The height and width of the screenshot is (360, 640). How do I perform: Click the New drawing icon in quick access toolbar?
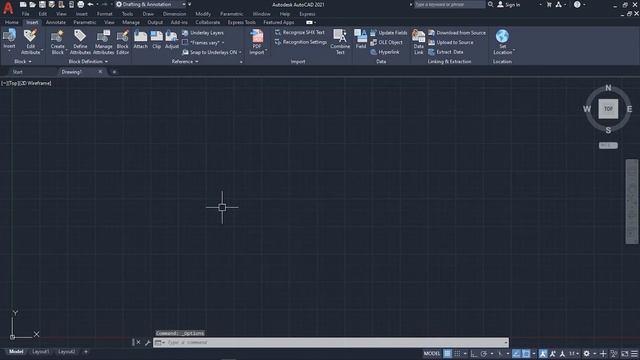pyautogui.click(x=23, y=4)
